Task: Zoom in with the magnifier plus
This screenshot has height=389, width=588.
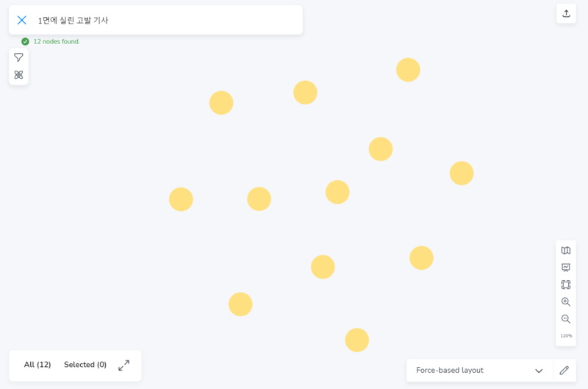Action: [566, 301]
